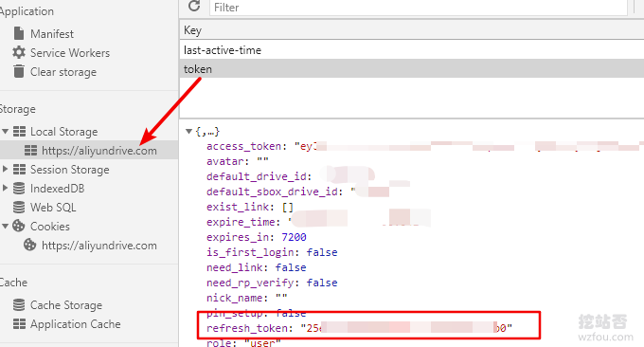
Task: Click the Clear storage trash icon
Action: [19, 71]
